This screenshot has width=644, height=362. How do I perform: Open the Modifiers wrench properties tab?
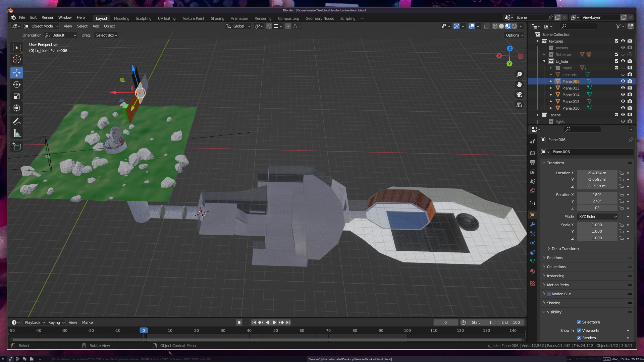click(x=533, y=224)
